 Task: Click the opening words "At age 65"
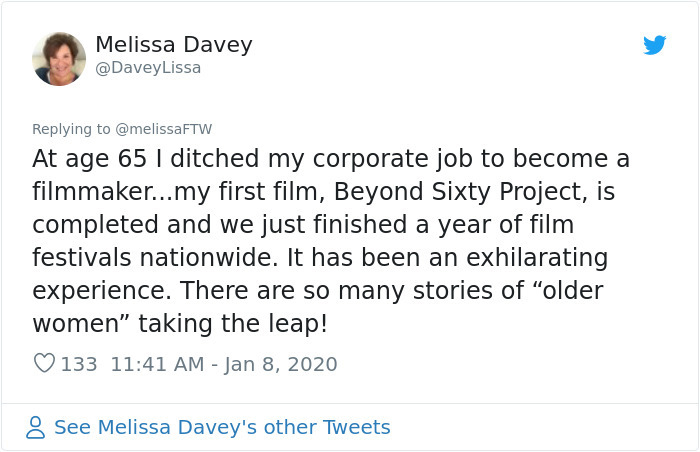pos(92,159)
